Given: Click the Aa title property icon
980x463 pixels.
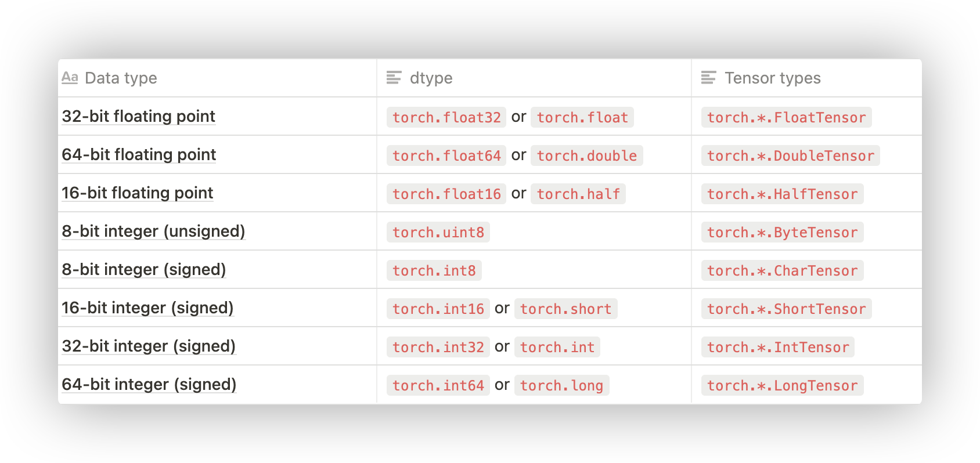Looking at the screenshot, I should click(70, 78).
